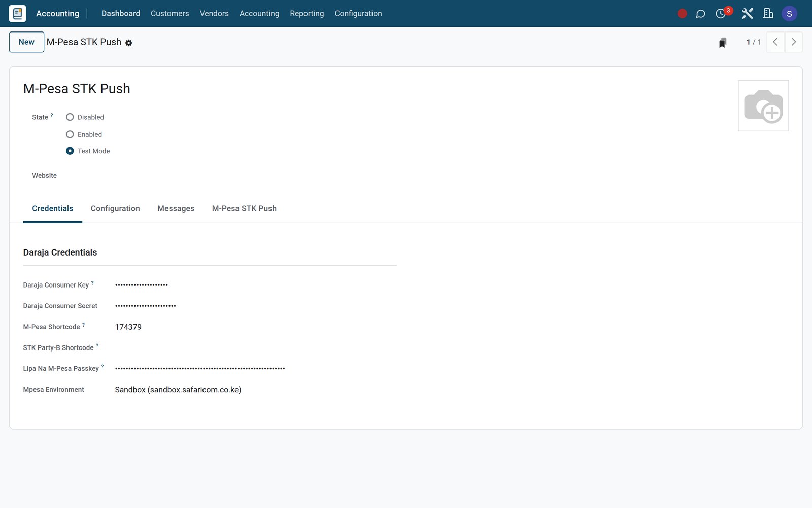The image size is (812, 508).
Task: Open the activities clock icon
Action: (721, 14)
